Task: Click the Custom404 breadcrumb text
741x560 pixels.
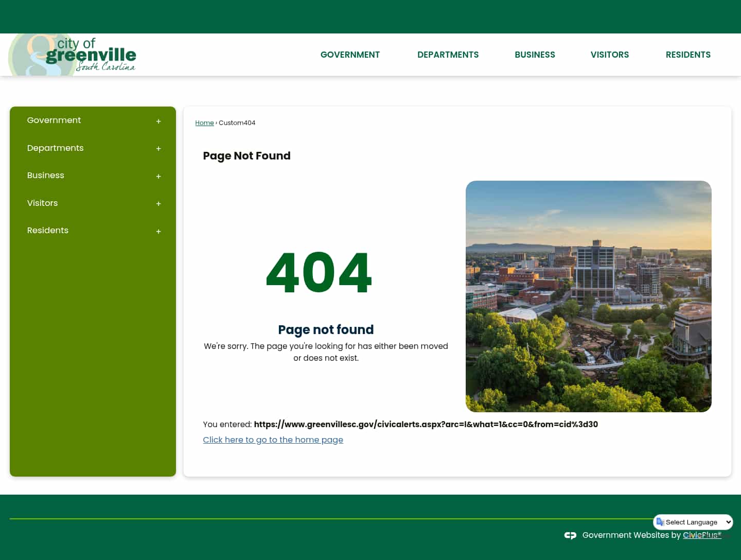Action: pyautogui.click(x=237, y=122)
